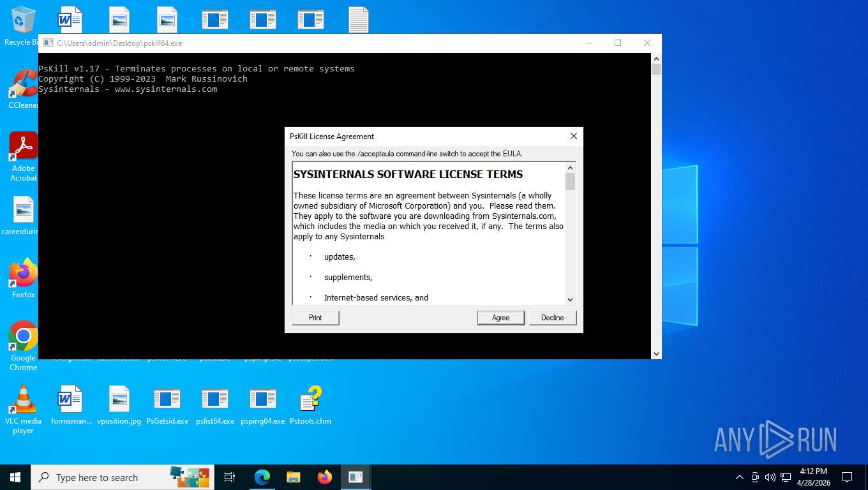Select the Google Chrome desktop shortcut
The width and height of the screenshot is (868, 490).
[x=23, y=346]
